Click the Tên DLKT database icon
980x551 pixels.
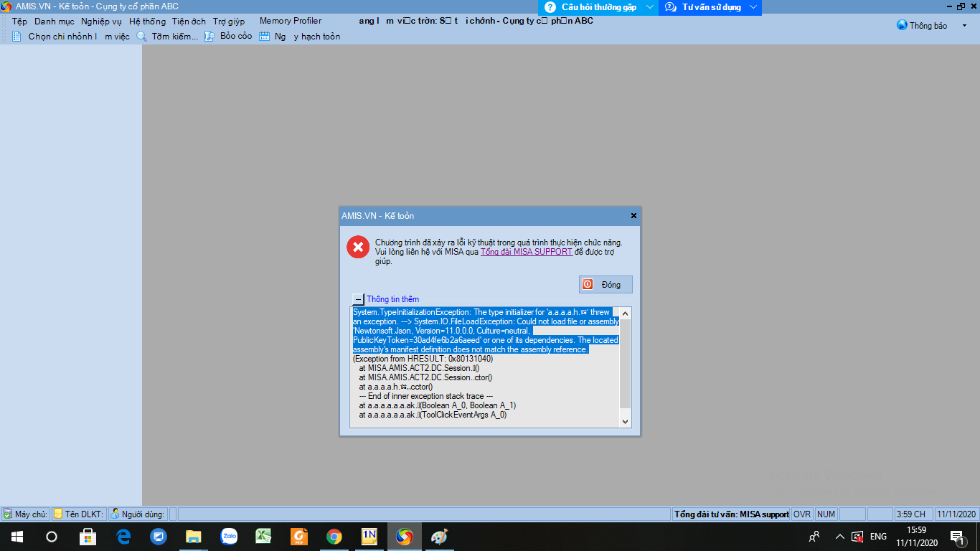tap(58, 514)
